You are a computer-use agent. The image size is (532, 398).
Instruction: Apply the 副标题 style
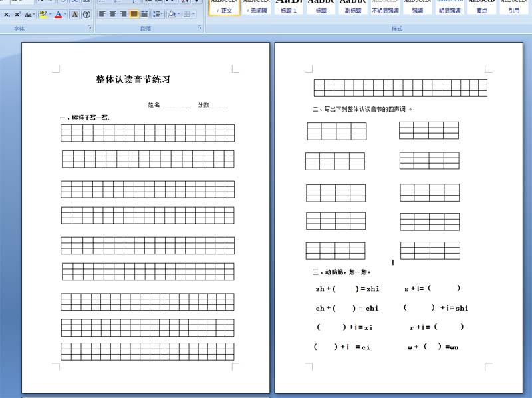(353, 7)
